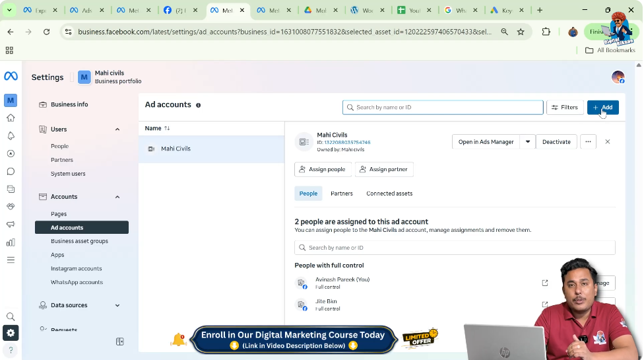This screenshot has height=360, width=644.
Task: Click the Meta logo in sidebar
Action: tap(11, 76)
